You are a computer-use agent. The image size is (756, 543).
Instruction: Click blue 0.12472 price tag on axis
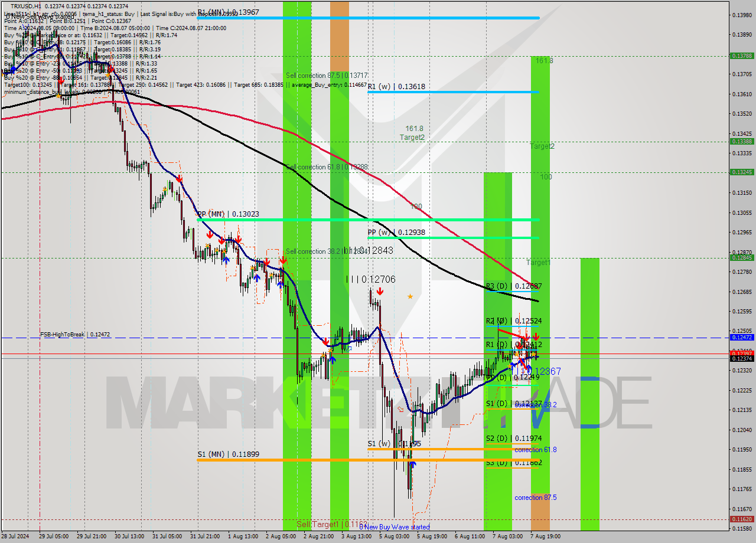click(x=742, y=337)
